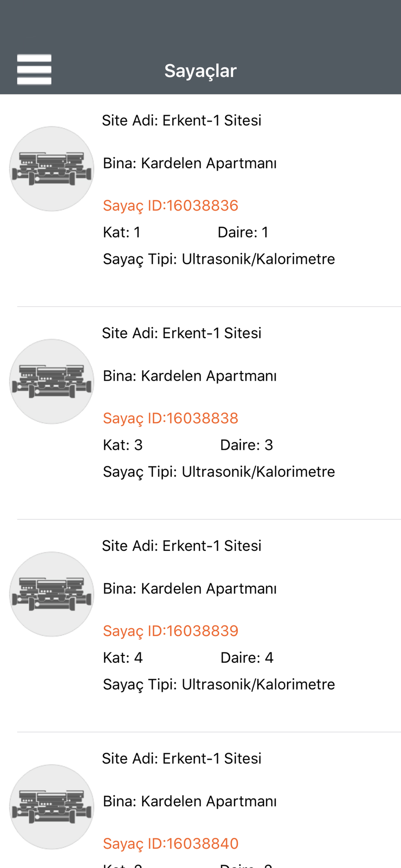
Task: Open the hamburger menu
Action: coord(34,69)
